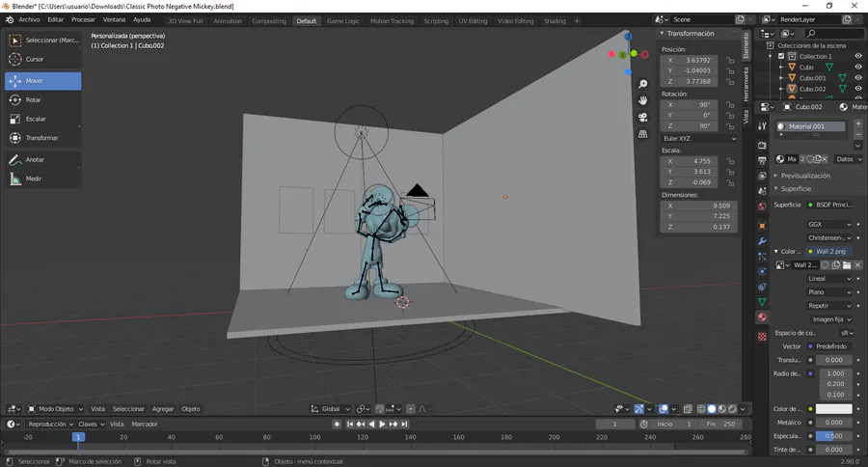Toggle visibility eye of Cubo.001
Viewport: 868px width, 467px height.
pyautogui.click(x=858, y=78)
